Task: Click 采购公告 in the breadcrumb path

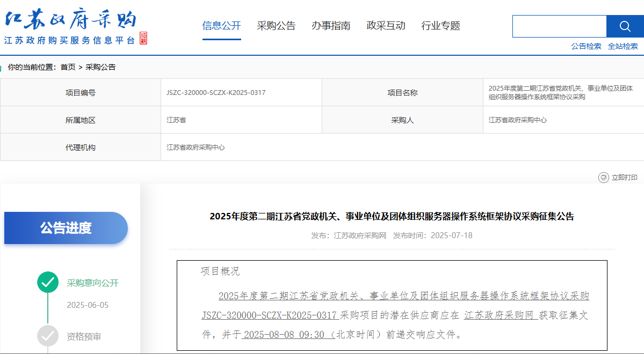Action: (x=100, y=67)
